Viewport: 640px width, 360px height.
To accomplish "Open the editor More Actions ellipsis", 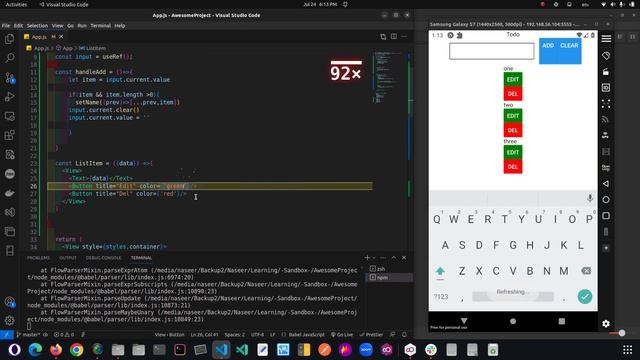I will tap(404, 36).
